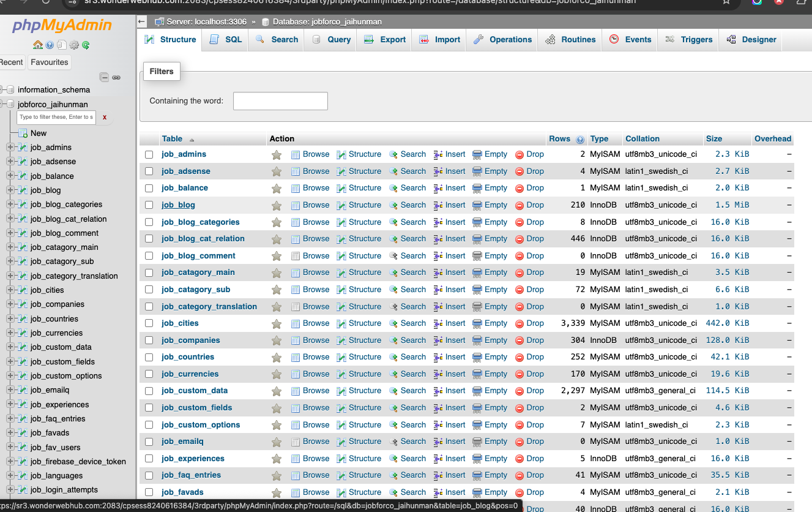Select the job_countries table checkbox
Viewport: 812px width, 512px height.
[x=149, y=357]
